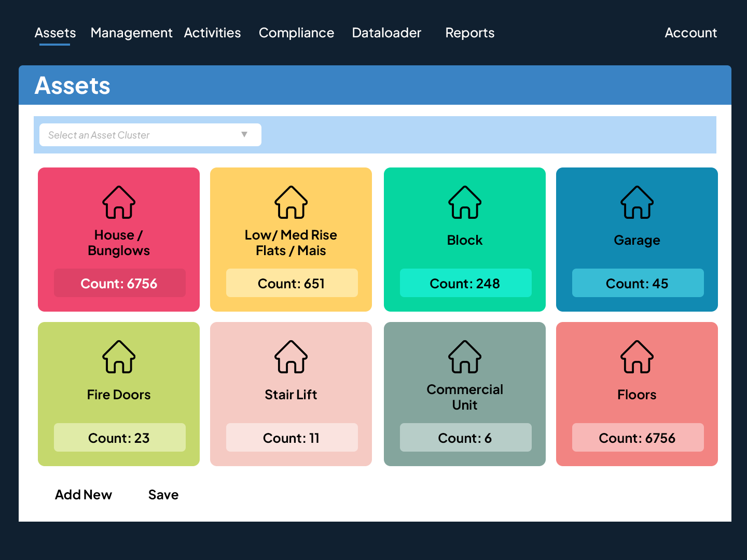Screen dimensions: 747x560
Task: Click the Garage card house icon
Action: coord(637,202)
